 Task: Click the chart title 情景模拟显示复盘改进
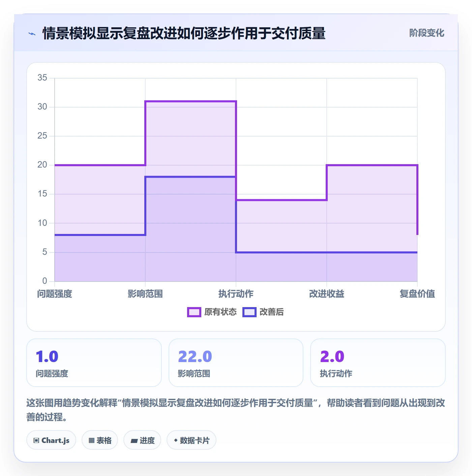184,33
